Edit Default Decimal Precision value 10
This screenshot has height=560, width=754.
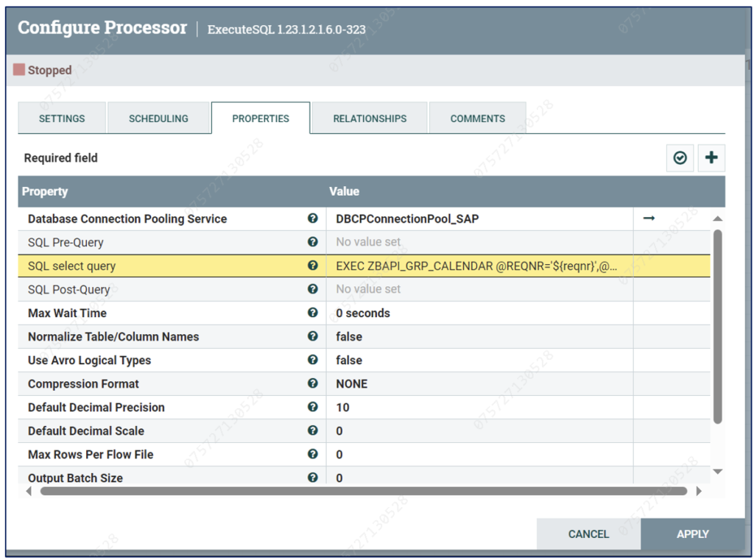point(479,407)
